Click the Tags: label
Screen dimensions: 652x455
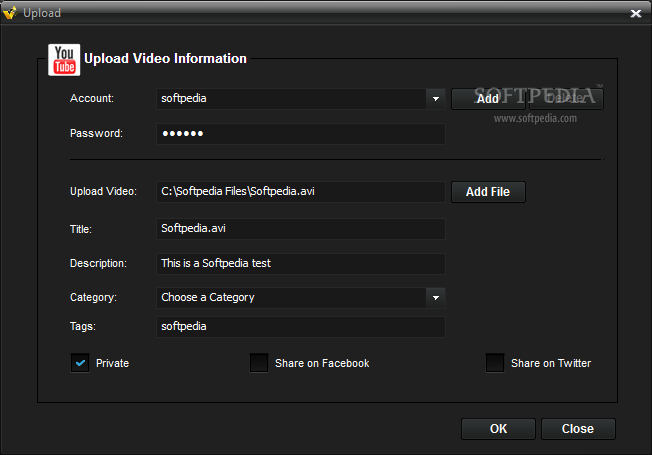[x=83, y=326]
